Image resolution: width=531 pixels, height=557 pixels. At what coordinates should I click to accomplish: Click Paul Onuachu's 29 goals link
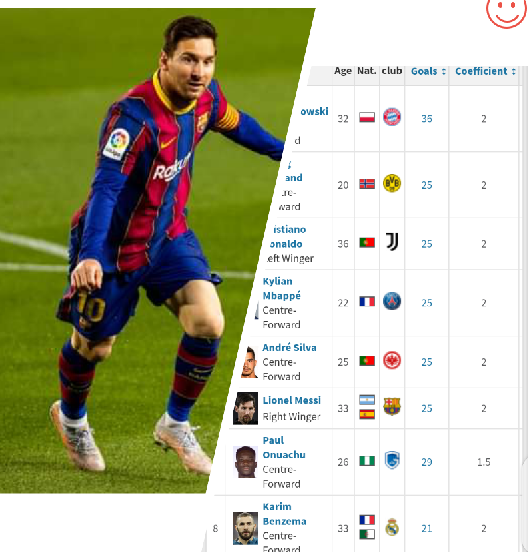pyautogui.click(x=427, y=462)
